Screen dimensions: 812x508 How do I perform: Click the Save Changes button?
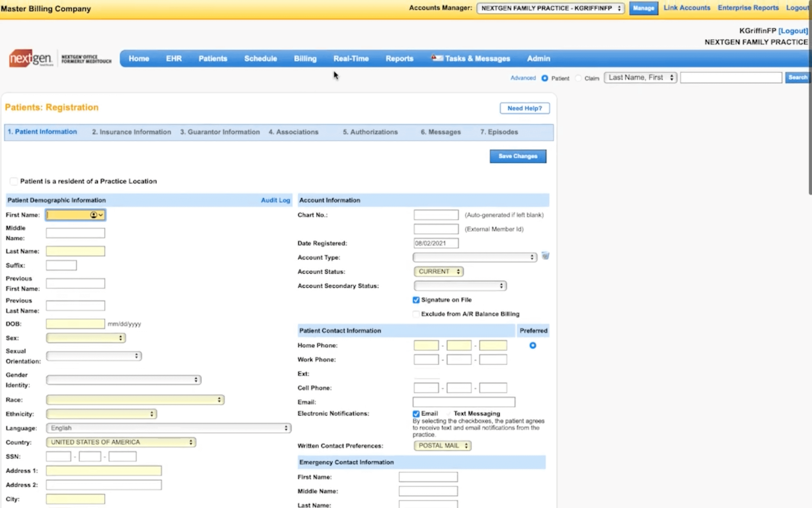coord(518,156)
